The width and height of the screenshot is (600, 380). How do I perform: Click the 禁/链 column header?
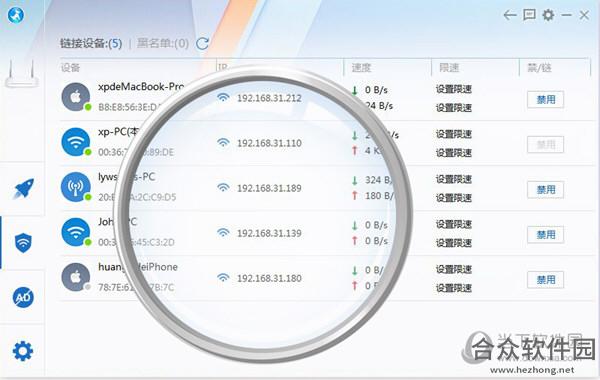point(539,68)
